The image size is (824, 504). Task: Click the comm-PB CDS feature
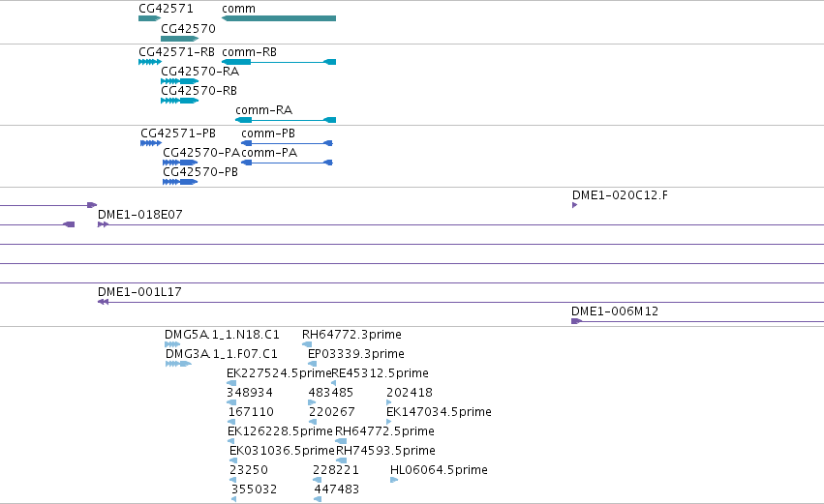click(287, 143)
